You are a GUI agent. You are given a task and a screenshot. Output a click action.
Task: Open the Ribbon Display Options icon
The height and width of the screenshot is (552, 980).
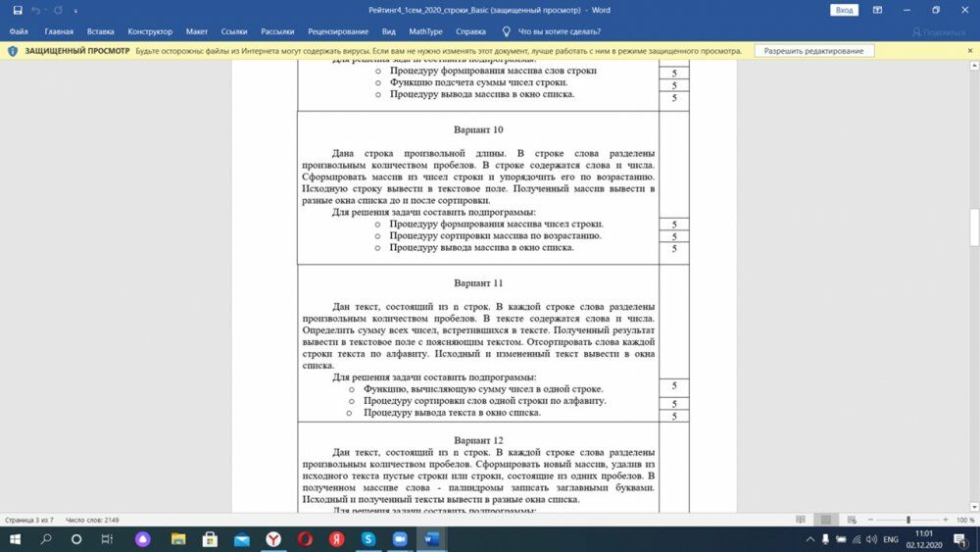coord(877,10)
